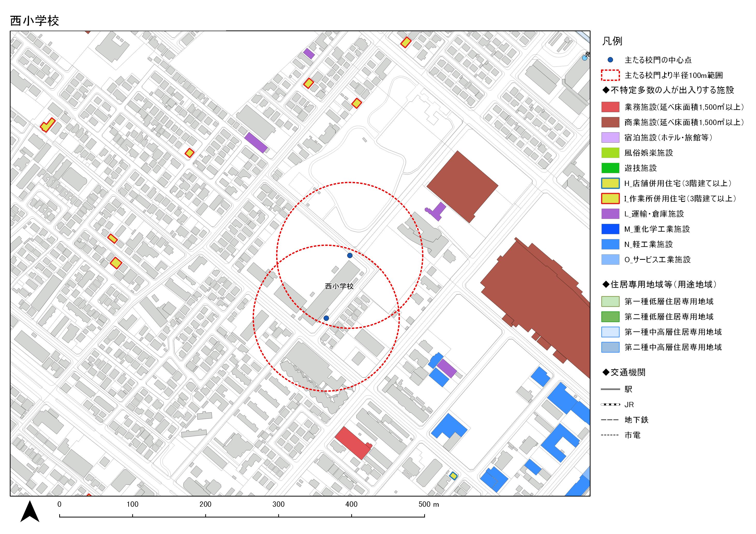
Task: Click the dashed red legend symbol for 半径100m範囲
Action: [610, 75]
